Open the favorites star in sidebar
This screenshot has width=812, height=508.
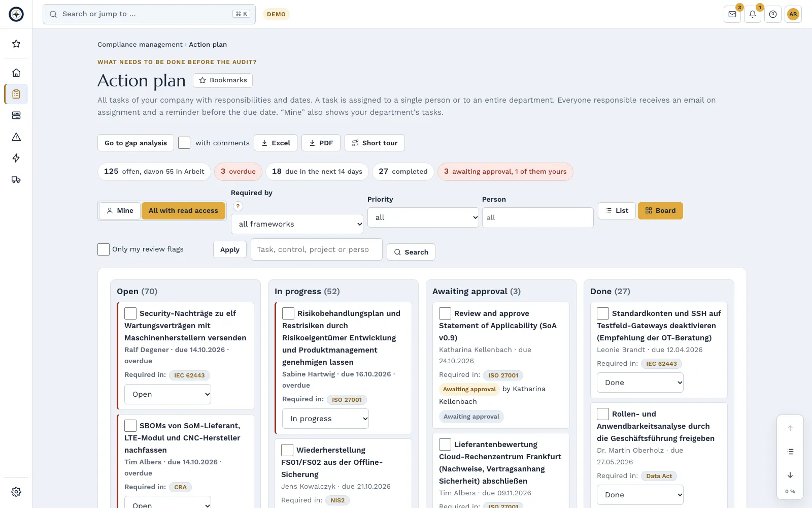(x=16, y=44)
